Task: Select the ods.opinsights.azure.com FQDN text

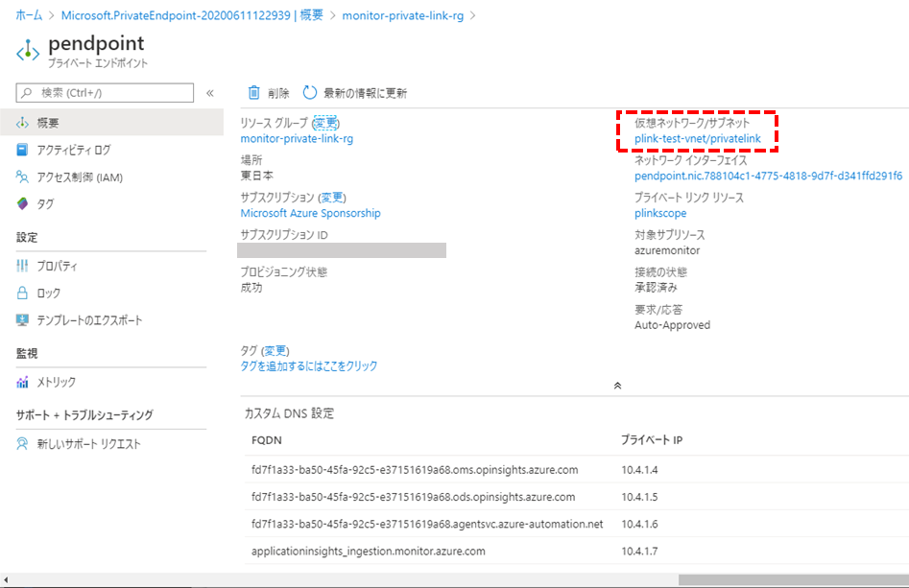Action: tap(414, 497)
